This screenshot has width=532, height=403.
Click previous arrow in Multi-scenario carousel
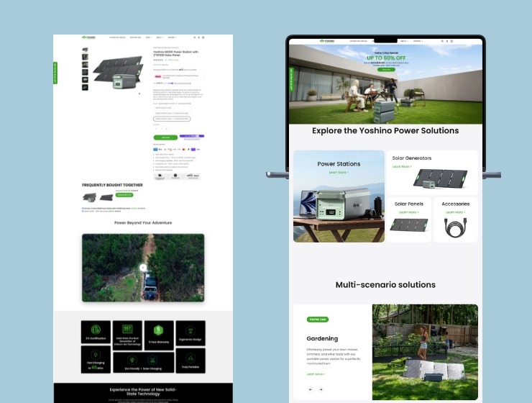coord(311,389)
